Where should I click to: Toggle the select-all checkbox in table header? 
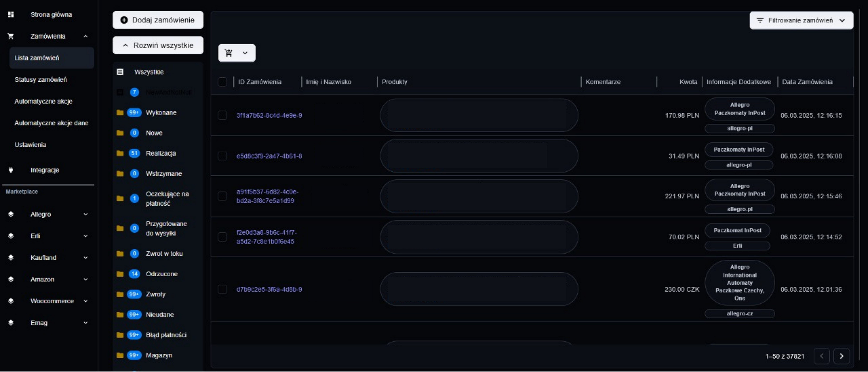222,82
